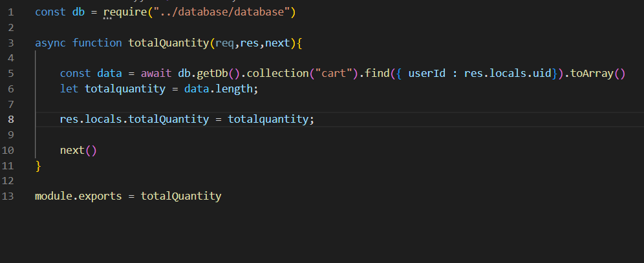This screenshot has height=263, width=644.
Task: Click function name "totalQuantity" on line 3
Action: click(169, 43)
